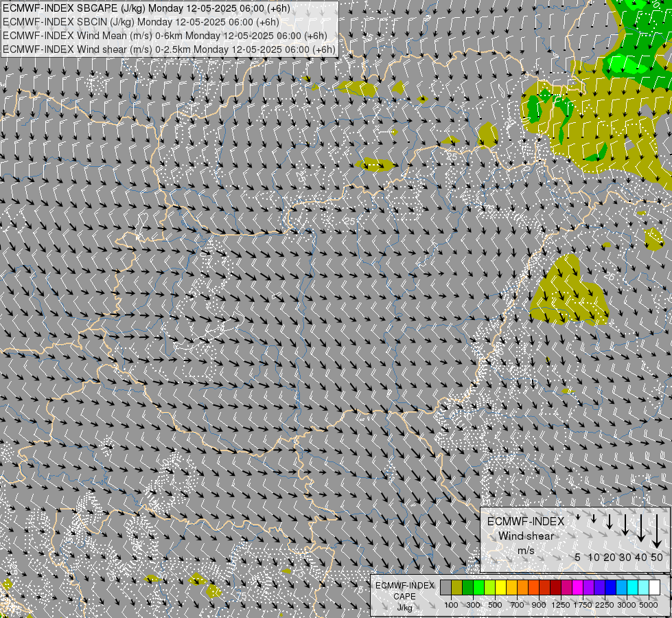Click the 10 m/s wind shear legend arrow
The image size is (672, 618).
pyautogui.click(x=594, y=519)
